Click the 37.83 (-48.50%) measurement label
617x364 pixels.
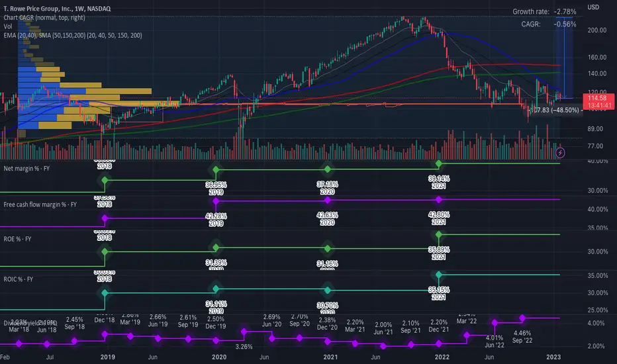556,110
